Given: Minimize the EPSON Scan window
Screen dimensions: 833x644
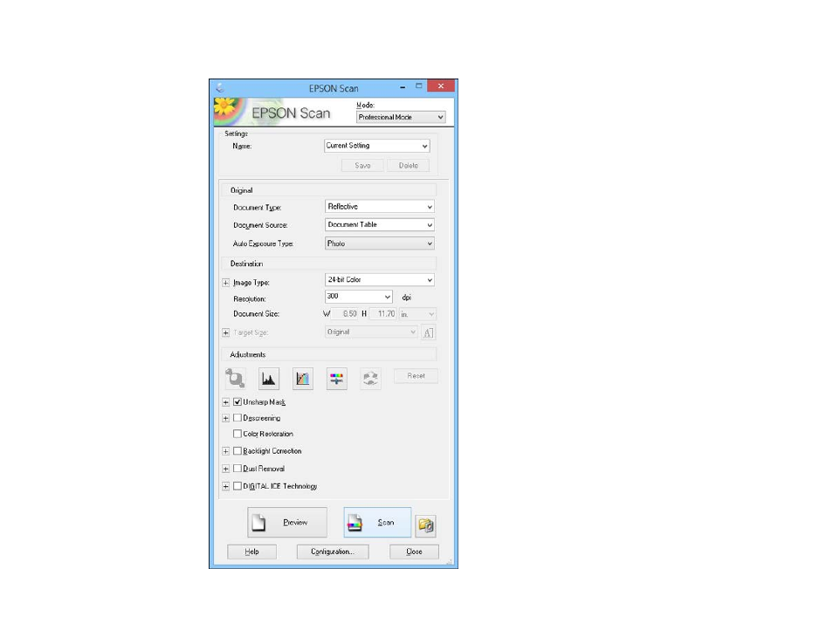Looking at the screenshot, I should [403, 86].
